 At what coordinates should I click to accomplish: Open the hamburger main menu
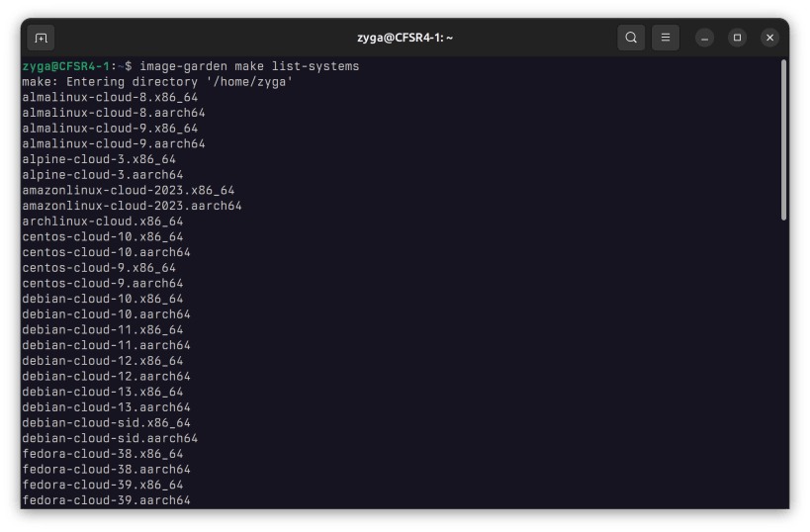666,38
